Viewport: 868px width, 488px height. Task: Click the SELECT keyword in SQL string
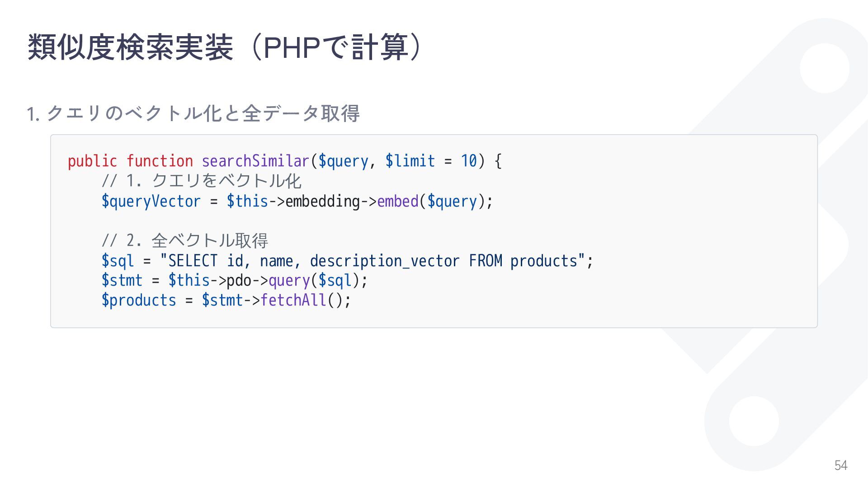click(x=193, y=261)
